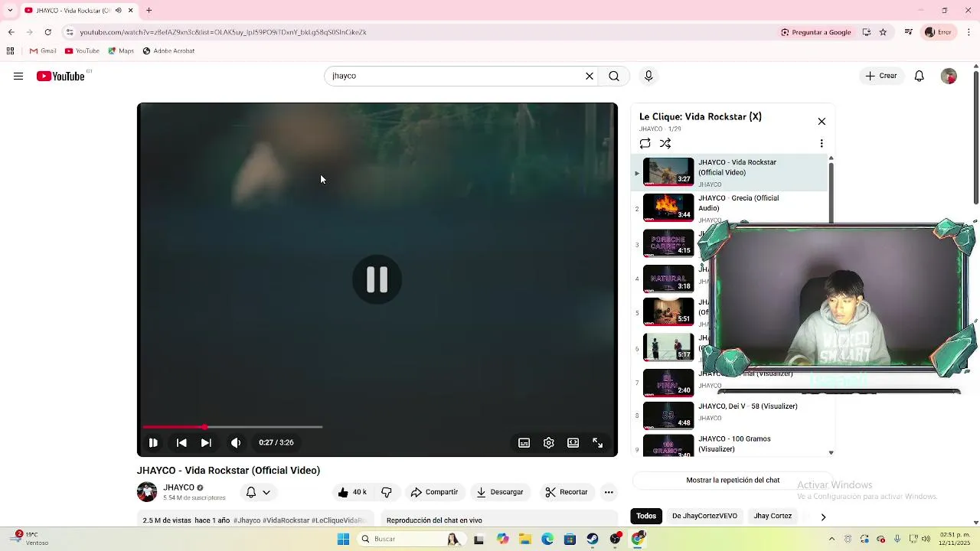Open the JHAYCO channel name link
The image size is (980, 551).
[x=178, y=487]
